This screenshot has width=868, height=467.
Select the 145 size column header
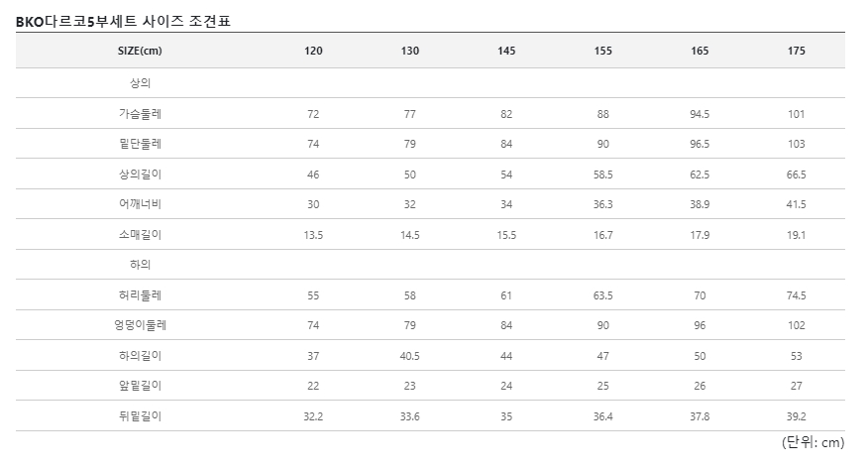click(506, 51)
